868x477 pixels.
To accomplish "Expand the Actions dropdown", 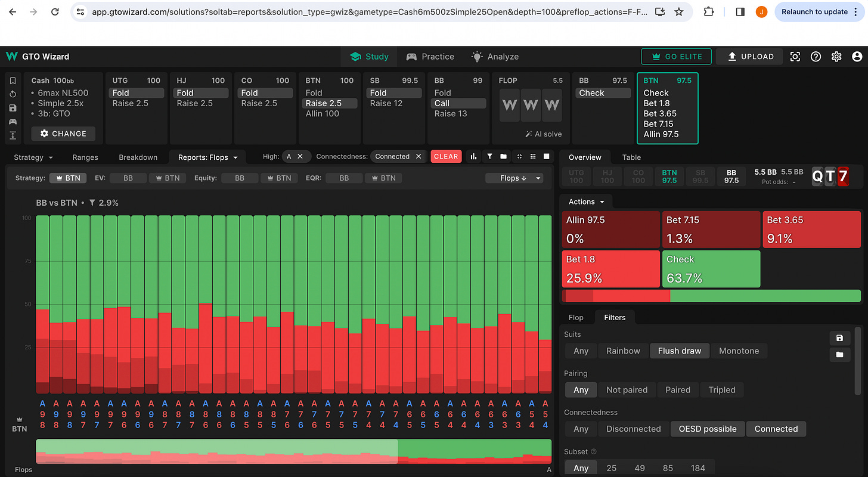I will [586, 202].
